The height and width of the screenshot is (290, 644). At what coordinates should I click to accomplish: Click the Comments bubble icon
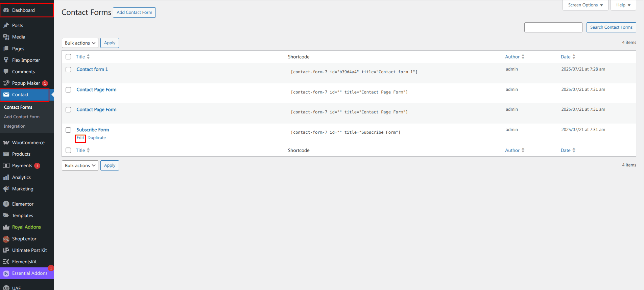[x=6, y=72]
